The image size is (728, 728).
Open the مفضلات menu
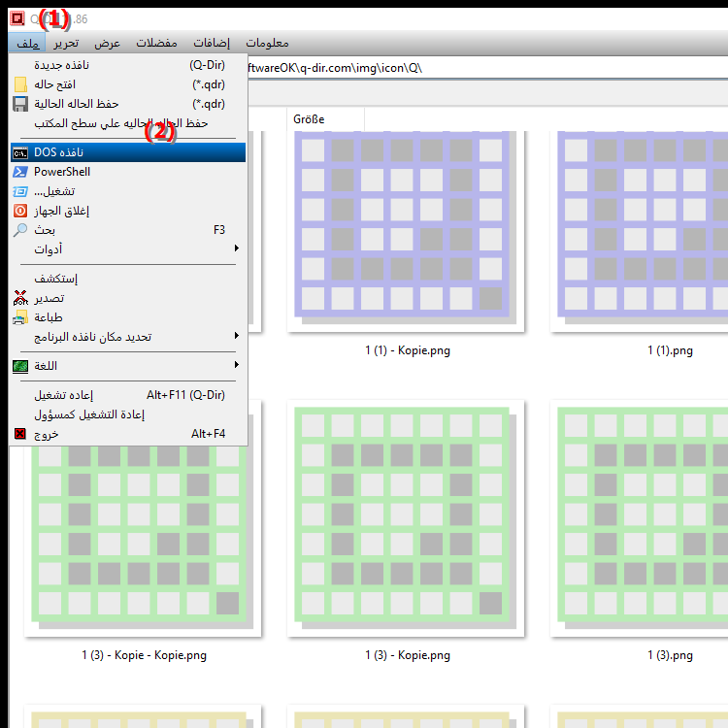click(x=156, y=43)
